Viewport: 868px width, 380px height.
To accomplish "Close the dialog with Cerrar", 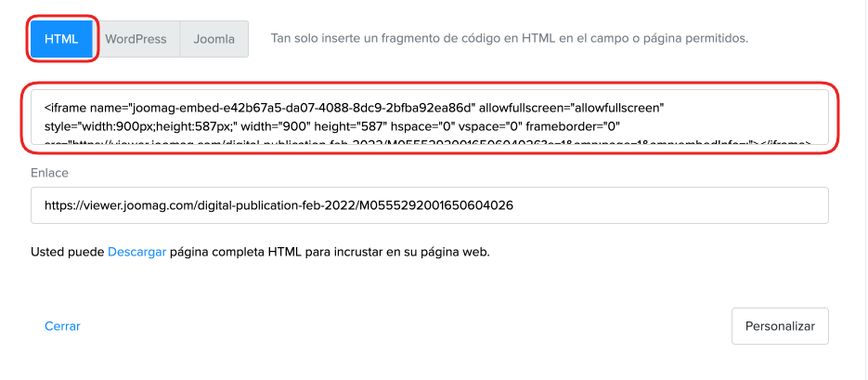I will point(62,326).
